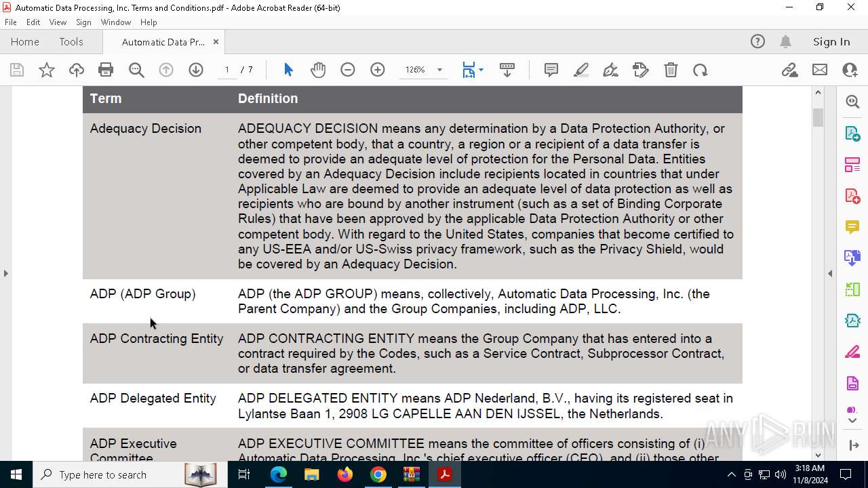Expand more tools chevron in sidebar
Image resolution: width=868 pixels, height=488 pixels.
pos(852,421)
